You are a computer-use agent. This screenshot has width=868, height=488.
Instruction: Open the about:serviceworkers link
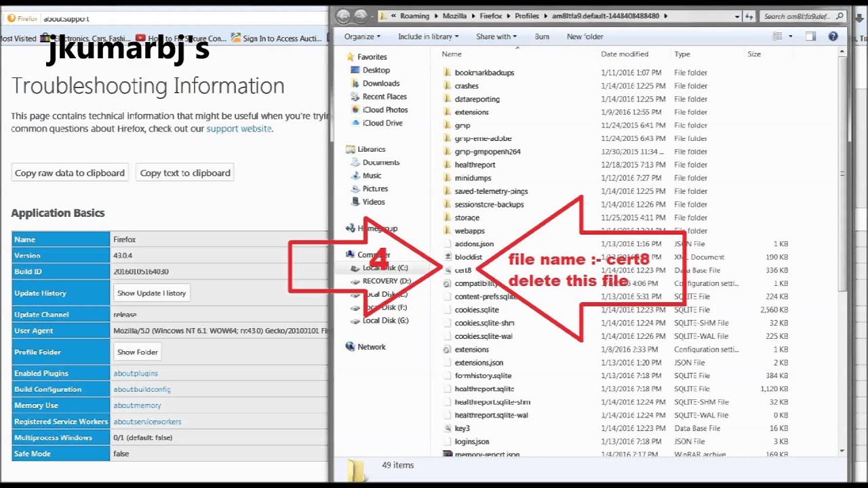tap(147, 422)
